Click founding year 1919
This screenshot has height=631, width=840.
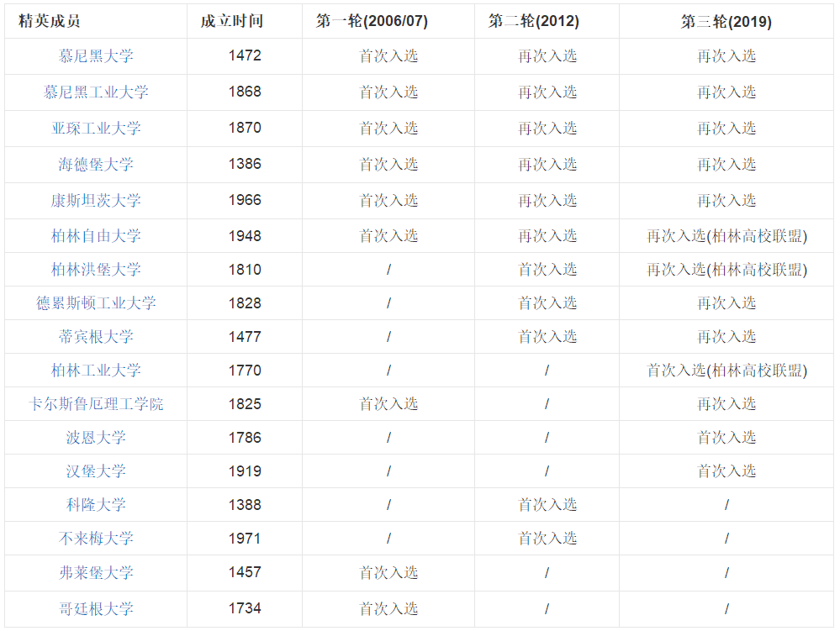click(x=245, y=471)
